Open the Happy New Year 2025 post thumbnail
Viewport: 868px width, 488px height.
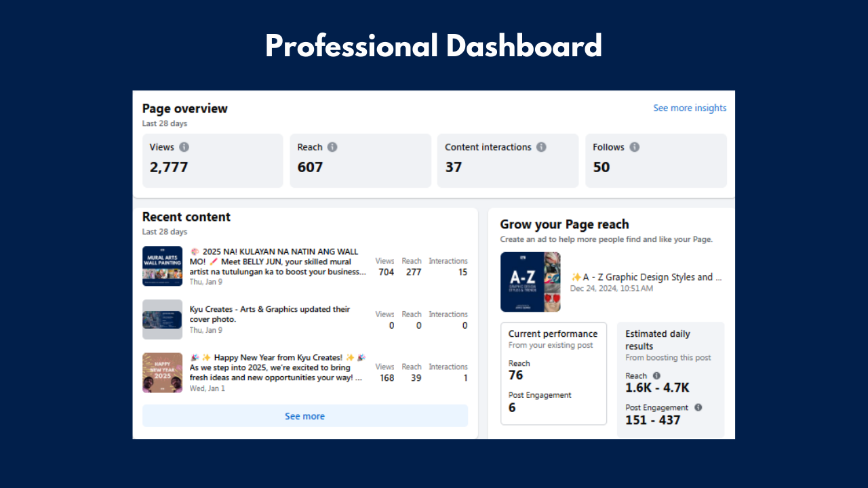[x=162, y=372]
